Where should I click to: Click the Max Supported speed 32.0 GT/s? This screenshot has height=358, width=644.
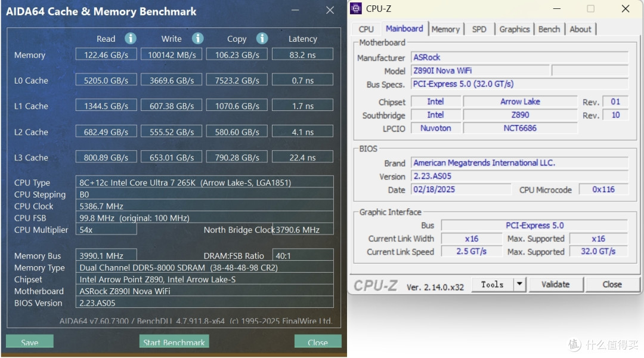pyautogui.click(x=598, y=251)
